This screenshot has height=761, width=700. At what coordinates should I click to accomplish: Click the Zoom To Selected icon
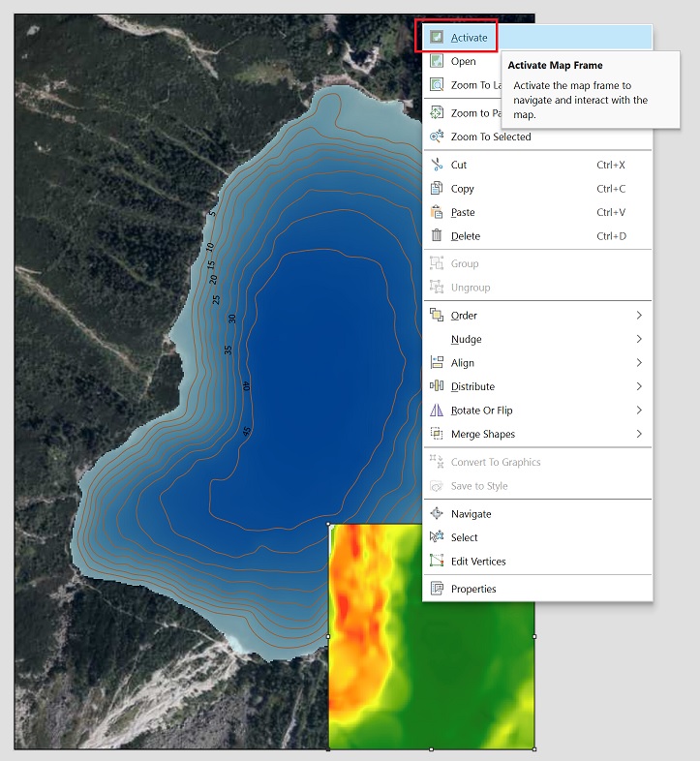click(x=437, y=137)
